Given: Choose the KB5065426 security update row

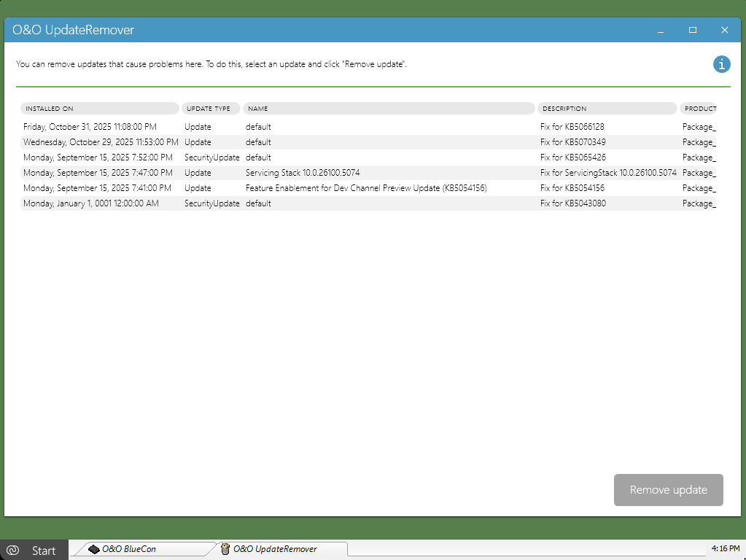Looking at the screenshot, I should 365,157.
